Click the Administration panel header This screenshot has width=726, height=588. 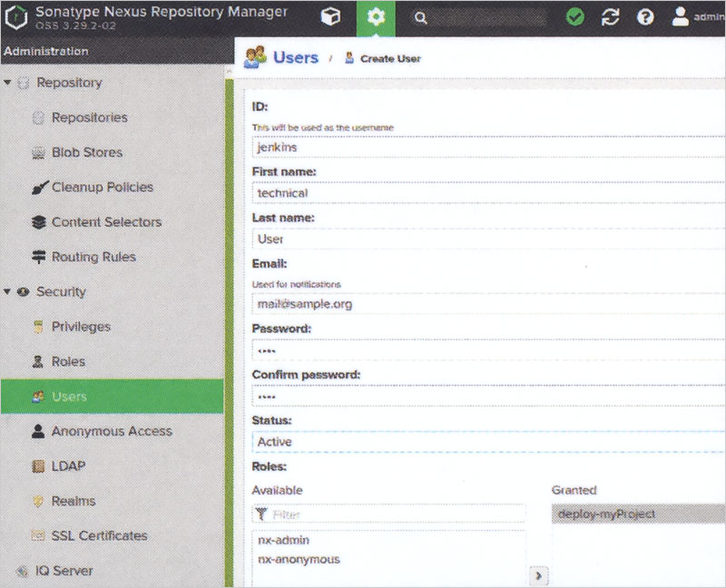pos(117,51)
